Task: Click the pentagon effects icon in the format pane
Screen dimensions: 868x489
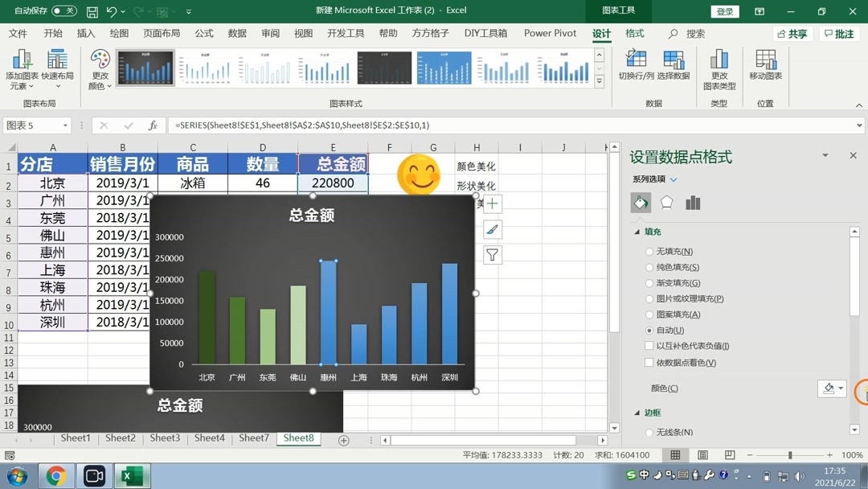Action: click(665, 203)
